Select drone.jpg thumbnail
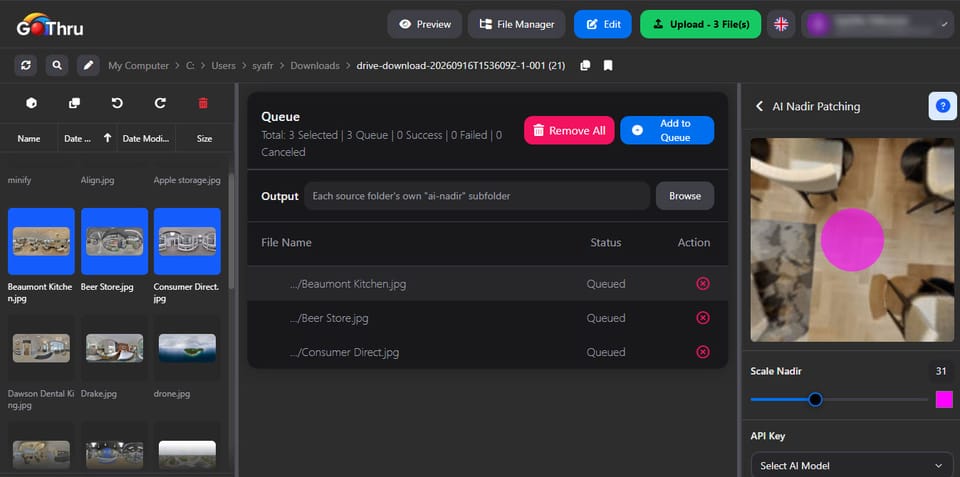 pyautogui.click(x=187, y=348)
